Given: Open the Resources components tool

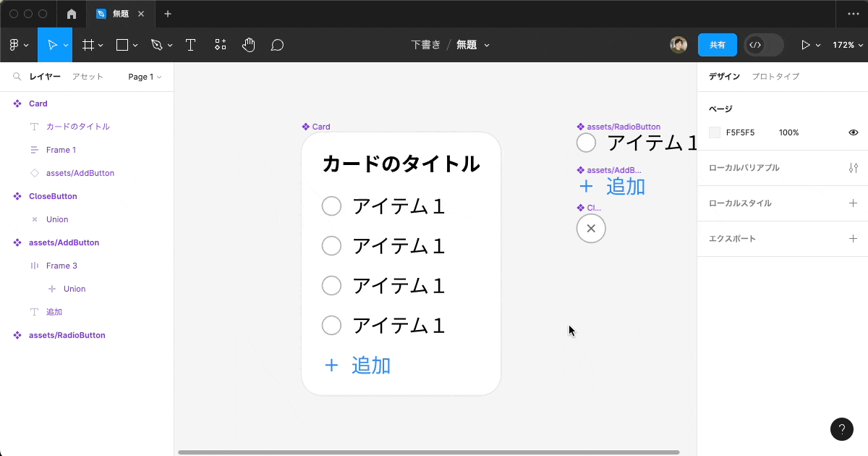Looking at the screenshot, I should [x=221, y=45].
